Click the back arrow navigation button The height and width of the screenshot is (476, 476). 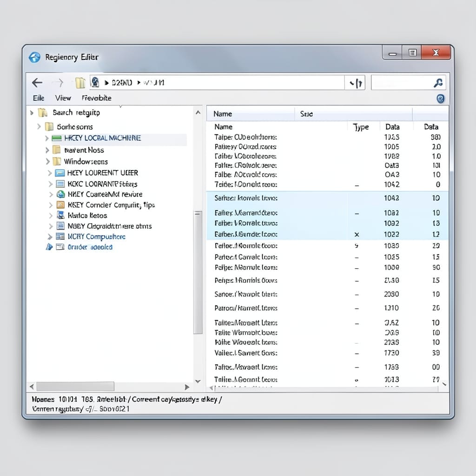[x=37, y=83]
